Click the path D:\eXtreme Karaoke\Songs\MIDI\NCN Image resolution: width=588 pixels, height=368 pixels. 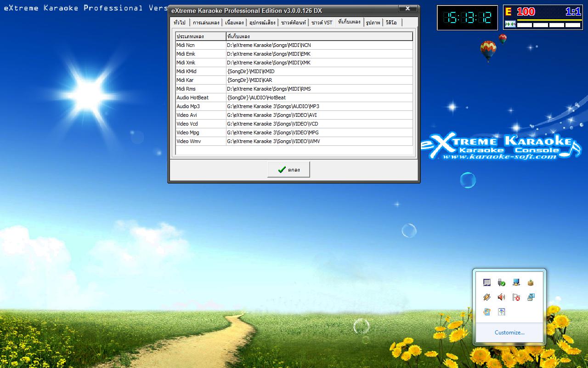[x=319, y=45]
